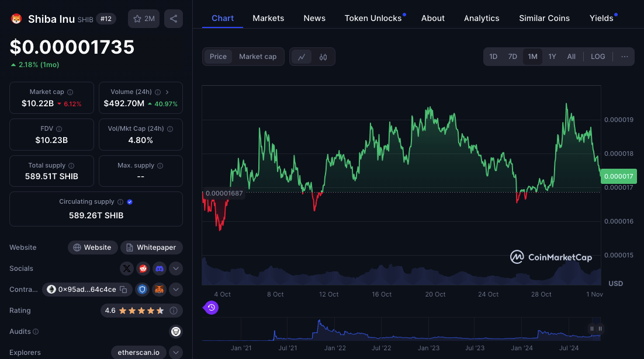Open the Chart tab

223,19
